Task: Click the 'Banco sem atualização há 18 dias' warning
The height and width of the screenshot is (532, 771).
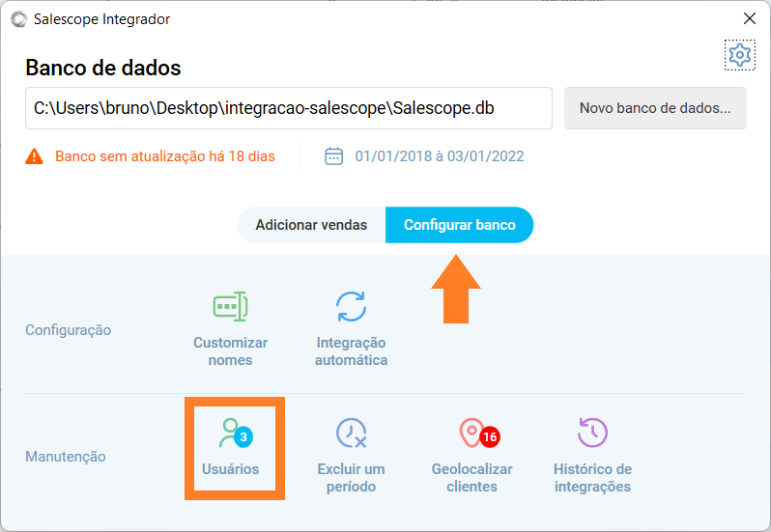Action: click(x=164, y=156)
